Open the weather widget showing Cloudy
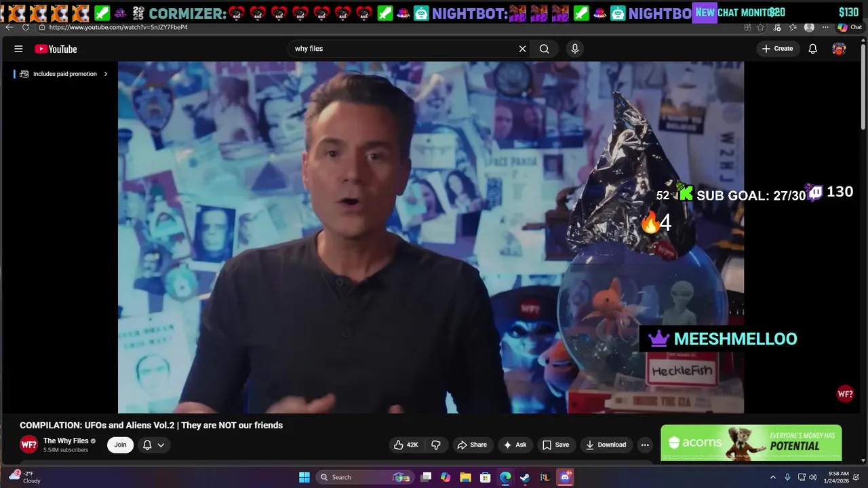 [26, 477]
